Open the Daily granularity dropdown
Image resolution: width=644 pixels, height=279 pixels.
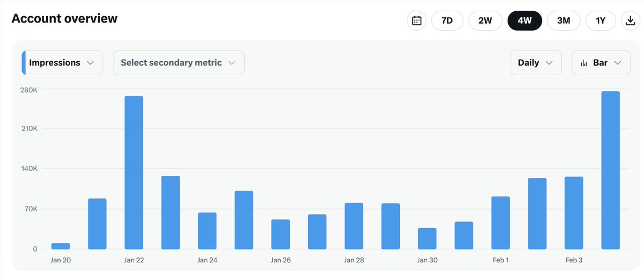(536, 62)
